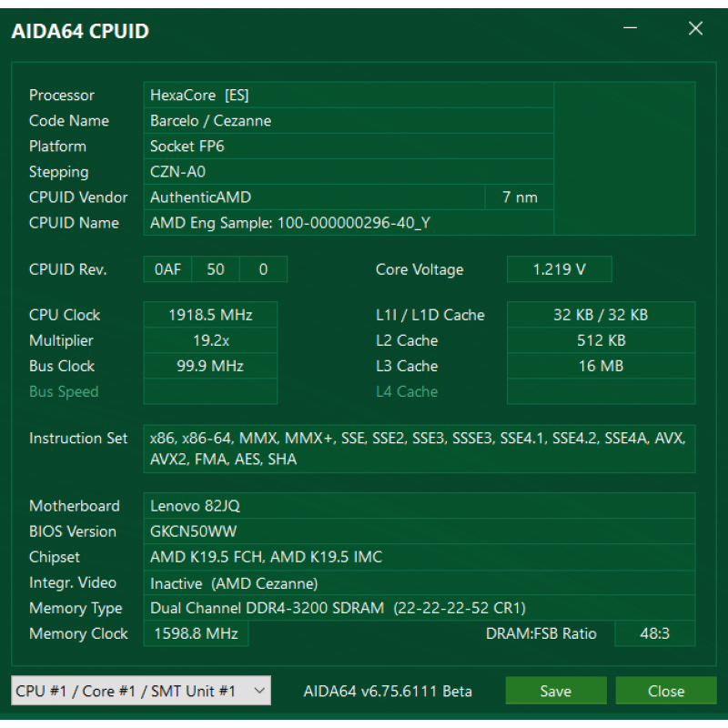
Task: Click the Save button
Action: pos(556,691)
